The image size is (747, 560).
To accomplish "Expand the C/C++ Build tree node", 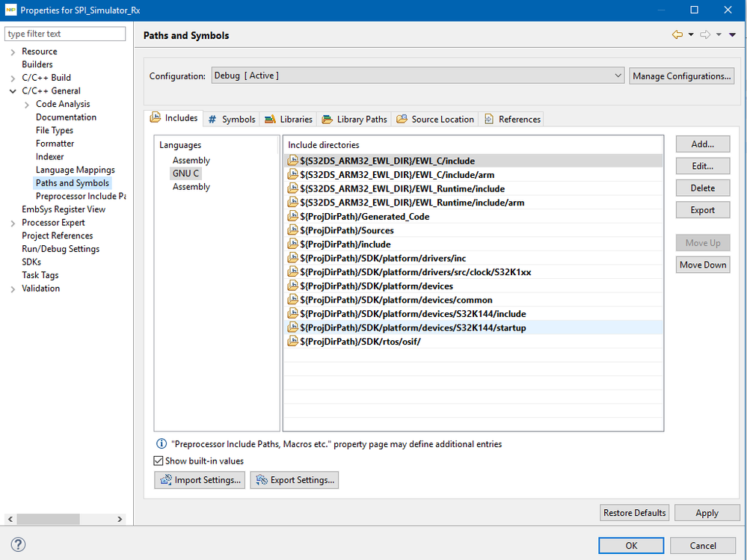I will click(x=13, y=78).
